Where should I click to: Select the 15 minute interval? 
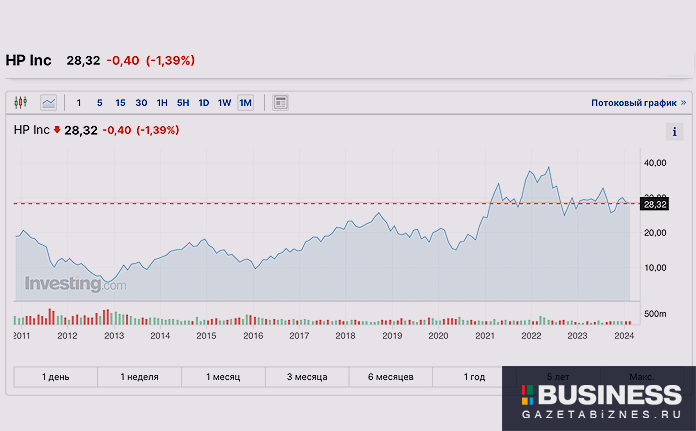(120, 102)
